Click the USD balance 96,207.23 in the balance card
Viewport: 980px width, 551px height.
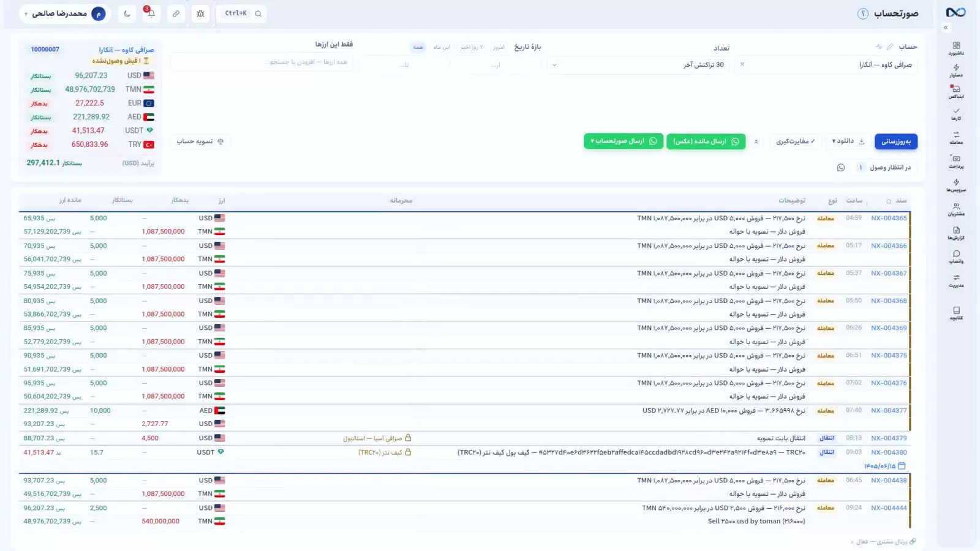tap(91, 75)
